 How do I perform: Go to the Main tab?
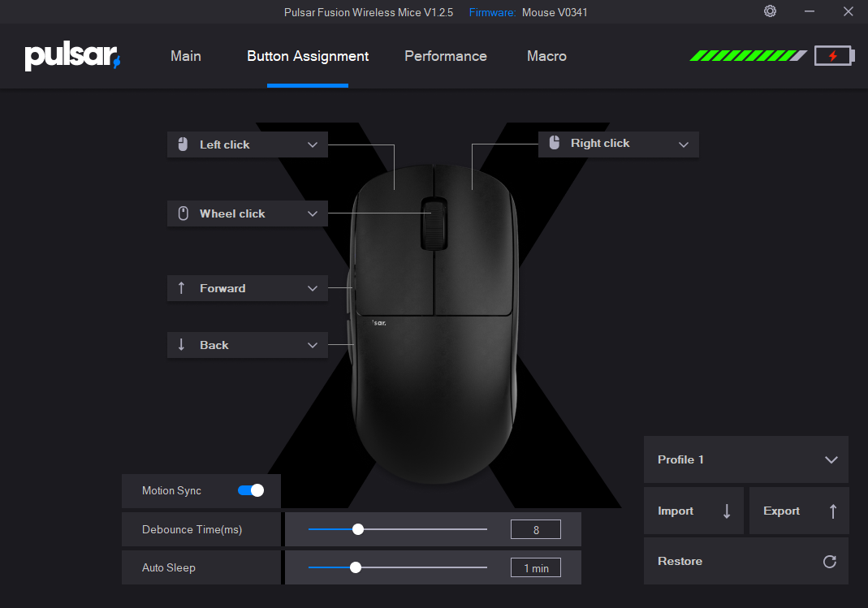coord(186,56)
